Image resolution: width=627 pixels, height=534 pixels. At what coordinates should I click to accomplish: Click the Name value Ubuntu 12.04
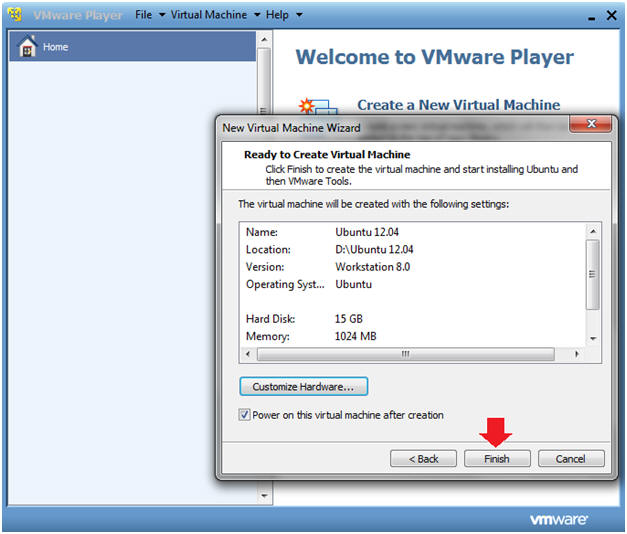[x=367, y=232]
